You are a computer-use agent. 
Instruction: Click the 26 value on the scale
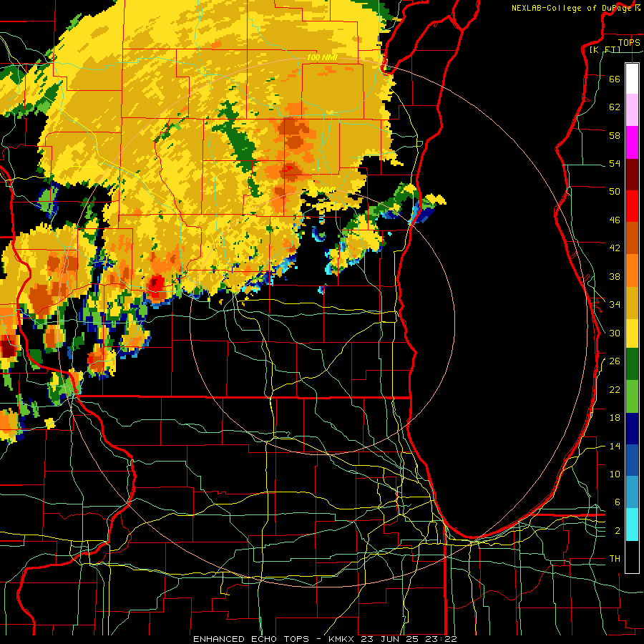(x=615, y=361)
